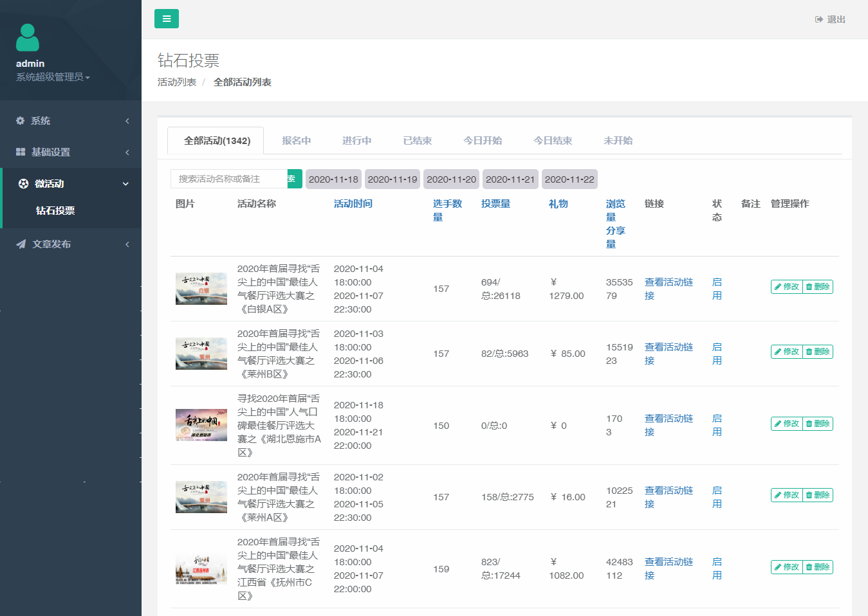Toggle 启用 status for 莱州B区 activity
The image size is (868, 616).
click(x=717, y=354)
